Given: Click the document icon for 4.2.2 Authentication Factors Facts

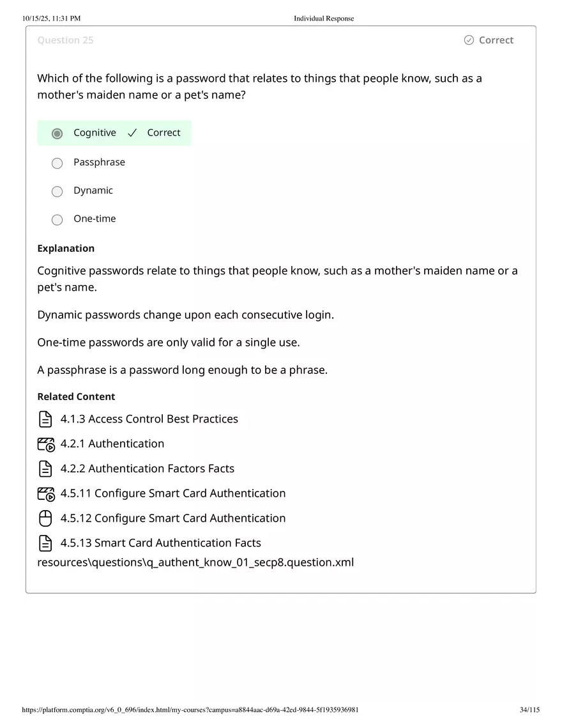Looking at the screenshot, I should 45,469.
